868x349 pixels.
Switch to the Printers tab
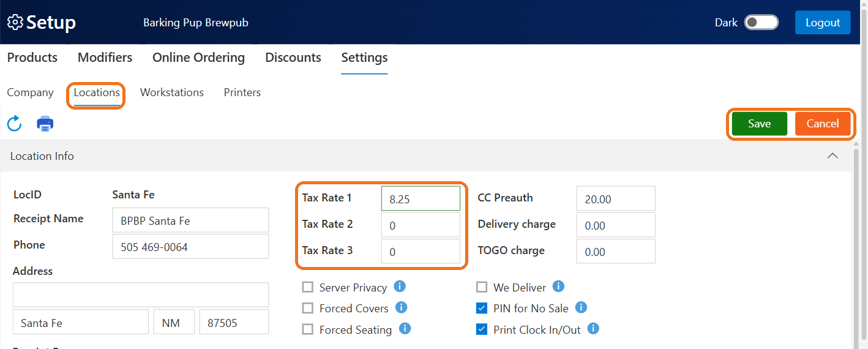(x=242, y=92)
